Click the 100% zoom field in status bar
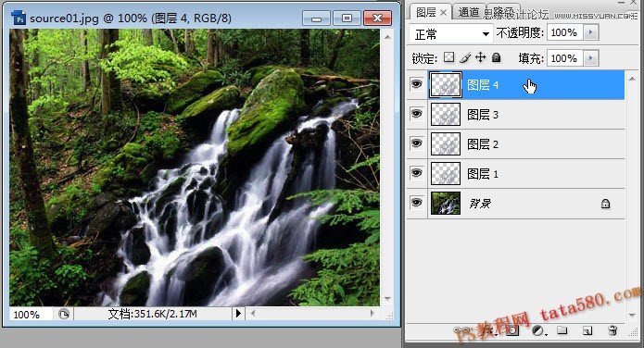Screen dimensions: 644x348 pyautogui.click(x=31, y=315)
